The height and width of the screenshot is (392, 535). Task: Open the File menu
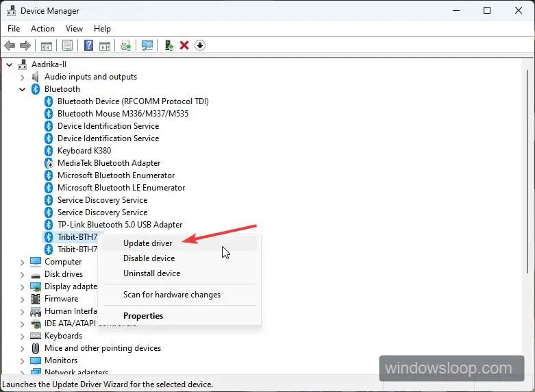pyautogui.click(x=14, y=29)
